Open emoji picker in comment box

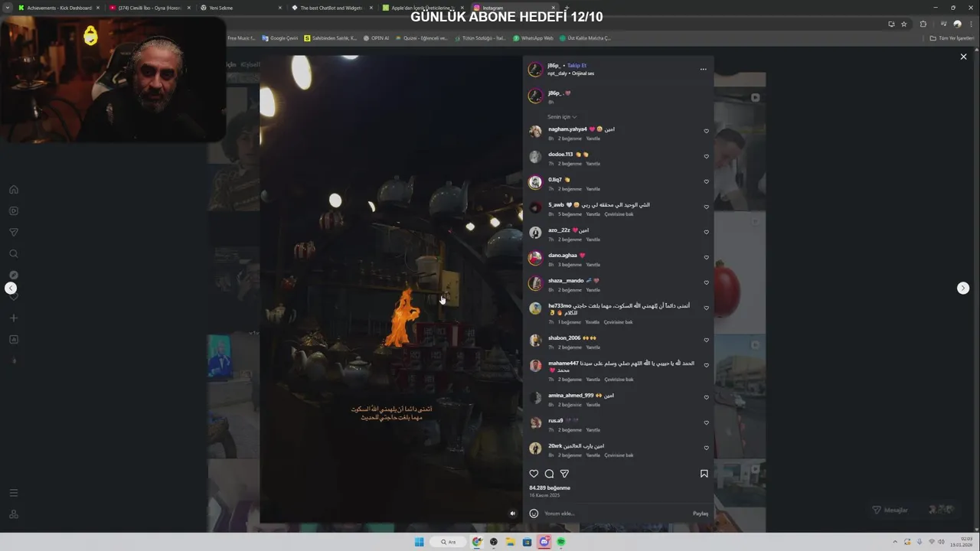click(534, 514)
